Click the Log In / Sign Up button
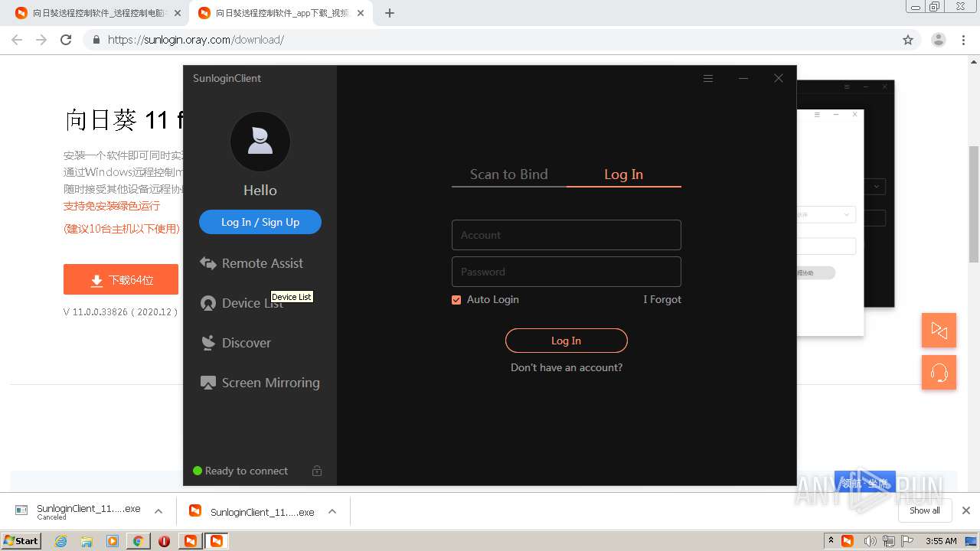Image resolution: width=980 pixels, height=551 pixels. pyautogui.click(x=260, y=222)
